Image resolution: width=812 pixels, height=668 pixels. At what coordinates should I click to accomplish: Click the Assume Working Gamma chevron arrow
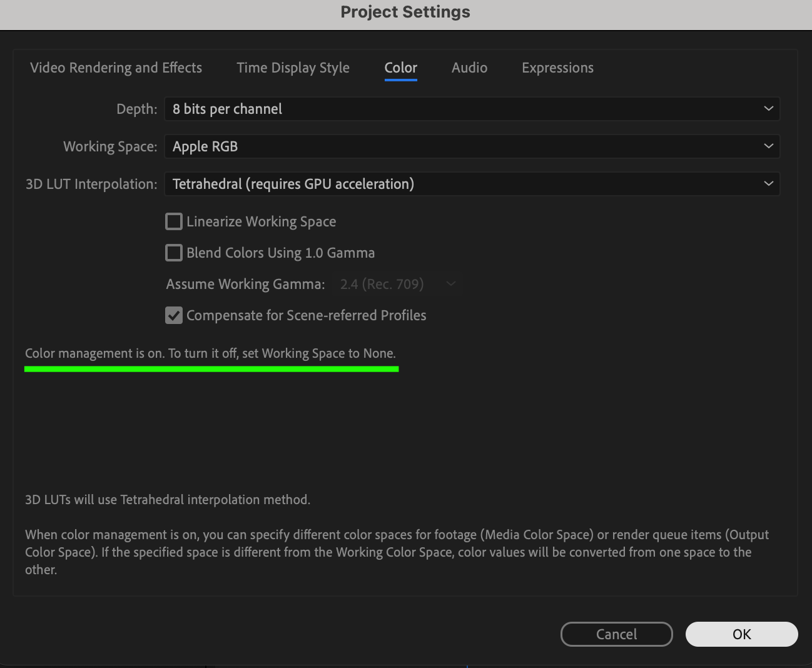[451, 284]
